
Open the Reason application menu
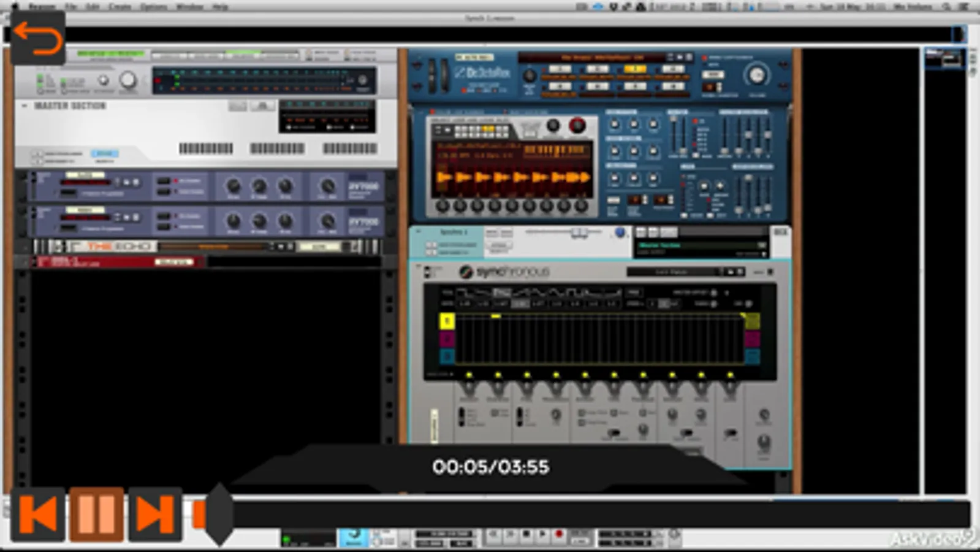coord(42,7)
